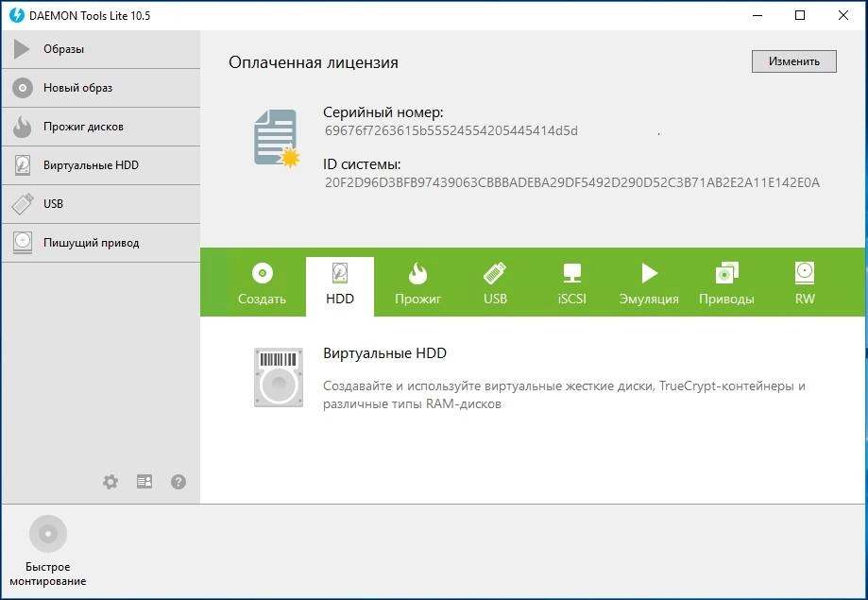Screen dimensions: 868x600
Task: Click the play icon next to Образы
Action: (x=22, y=49)
